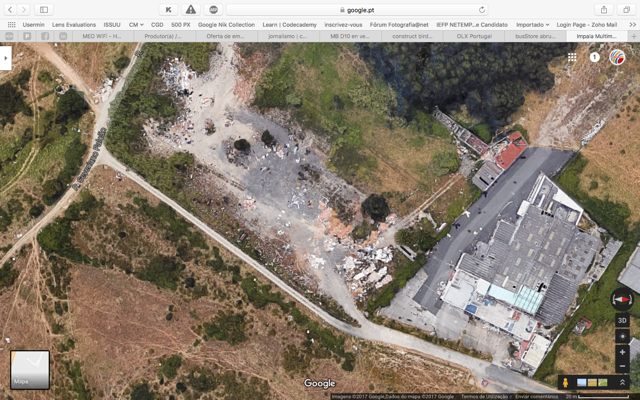The image size is (640, 400).
Task: Switch to MB D10 en ve... tab
Action: tap(350, 36)
